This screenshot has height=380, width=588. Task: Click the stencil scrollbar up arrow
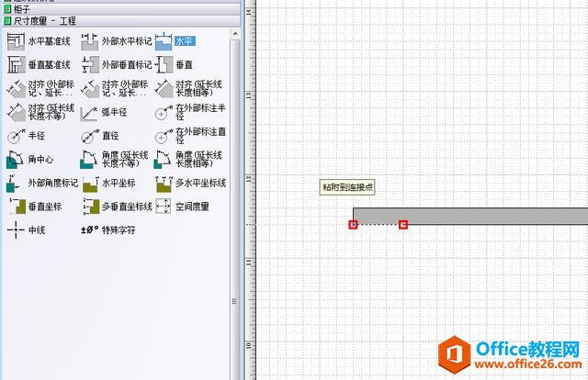(x=235, y=34)
